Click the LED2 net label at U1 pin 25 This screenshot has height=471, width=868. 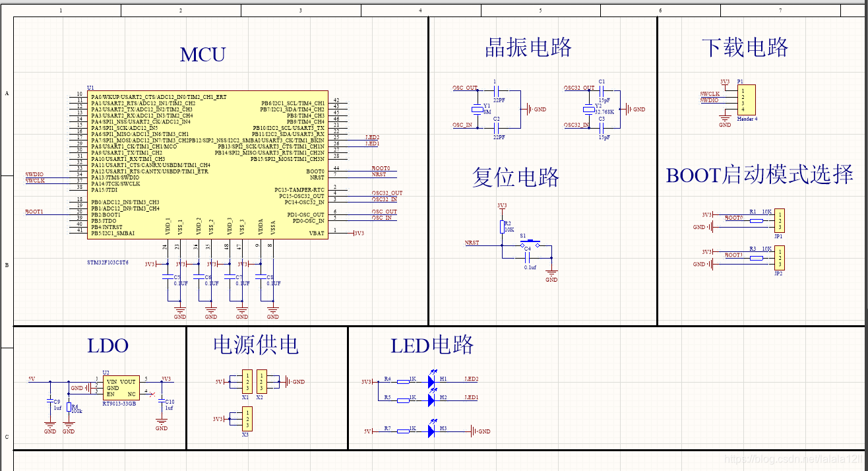[373, 137]
